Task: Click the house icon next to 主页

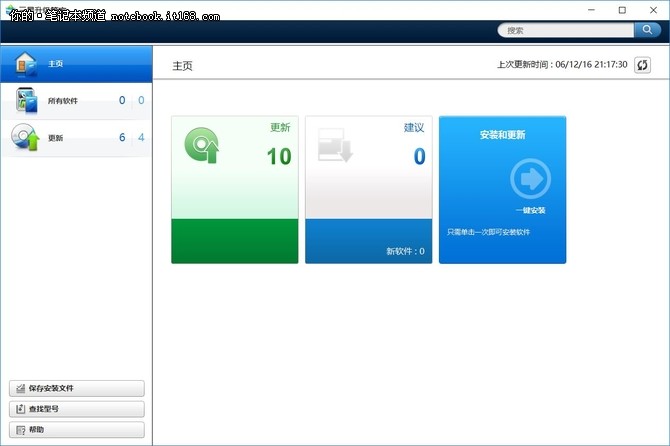Action: click(25, 64)
